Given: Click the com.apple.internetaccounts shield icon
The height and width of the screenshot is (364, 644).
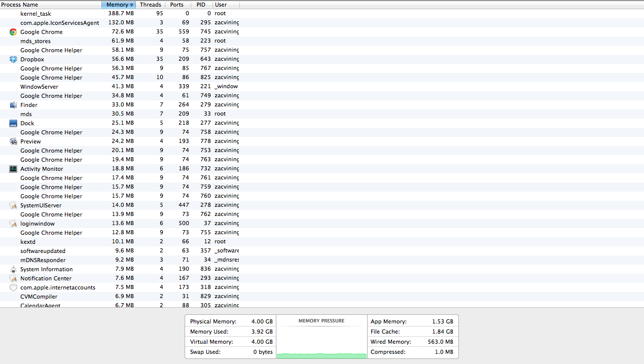Looking at the screenshot, I should point(13,287).
